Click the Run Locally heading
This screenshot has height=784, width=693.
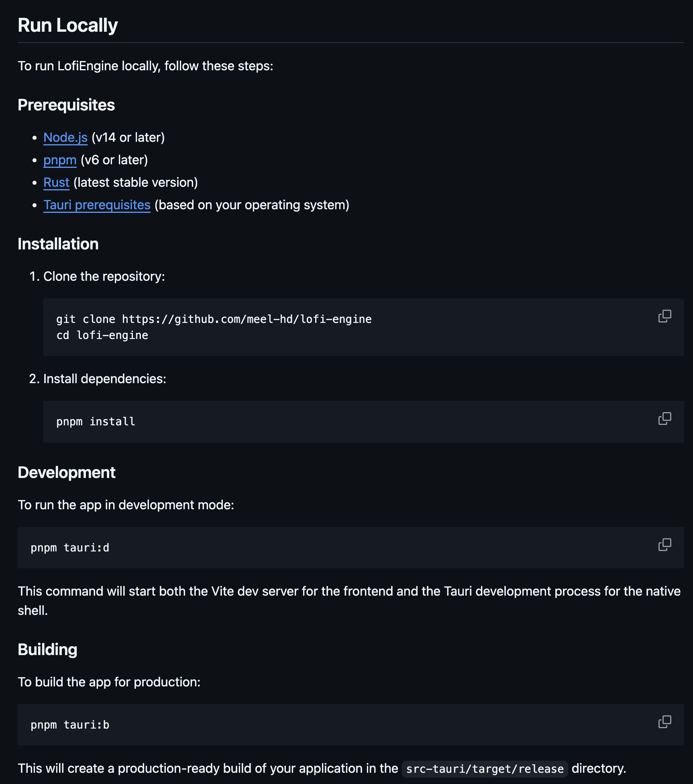68,26
